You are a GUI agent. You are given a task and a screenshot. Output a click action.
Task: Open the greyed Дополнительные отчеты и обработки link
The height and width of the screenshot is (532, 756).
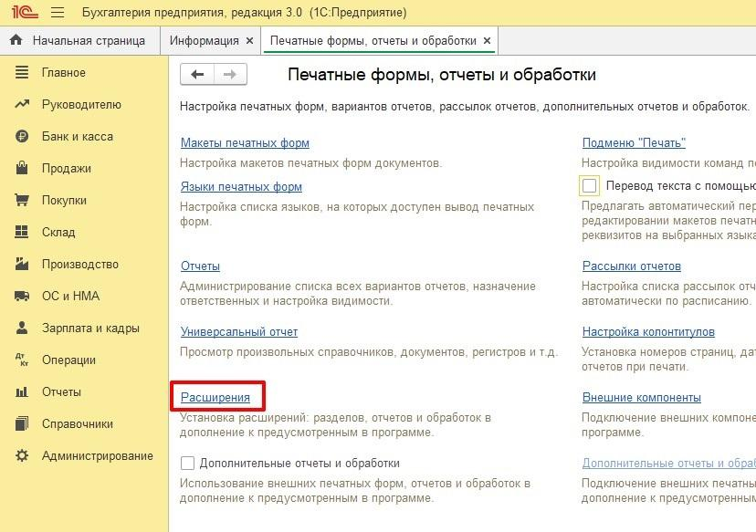coord(668,463)
